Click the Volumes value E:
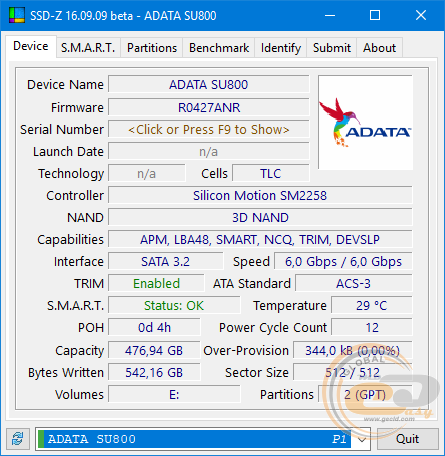The height and width of the screenshot is (456, 445). tap(174, 394)
